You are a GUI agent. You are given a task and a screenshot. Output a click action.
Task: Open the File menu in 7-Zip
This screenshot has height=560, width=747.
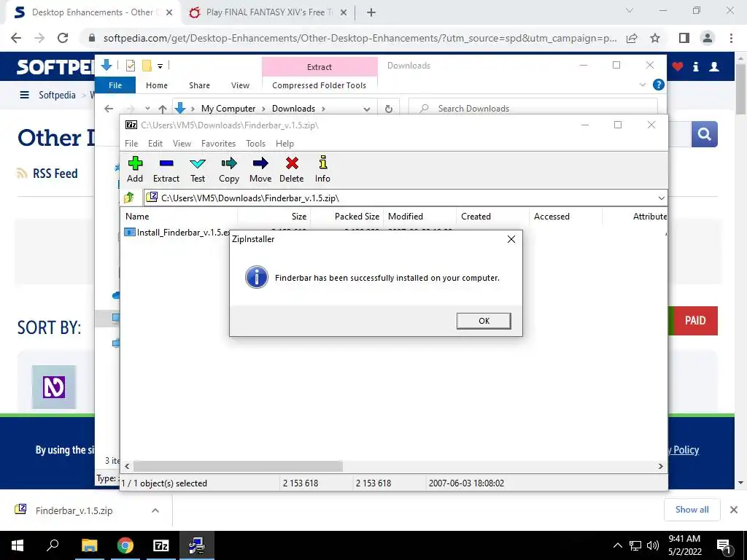tap(131, 144)
